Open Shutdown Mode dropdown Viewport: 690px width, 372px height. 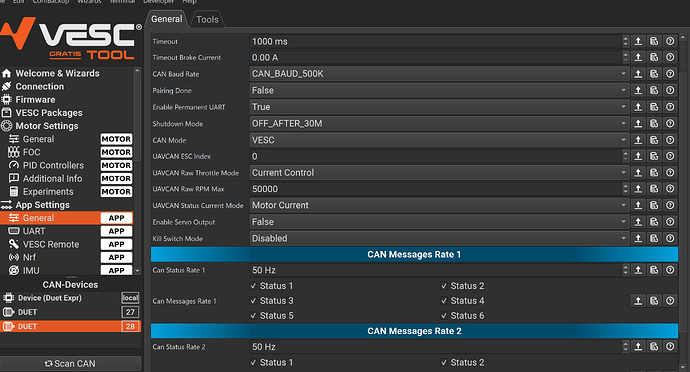[439, 124]
